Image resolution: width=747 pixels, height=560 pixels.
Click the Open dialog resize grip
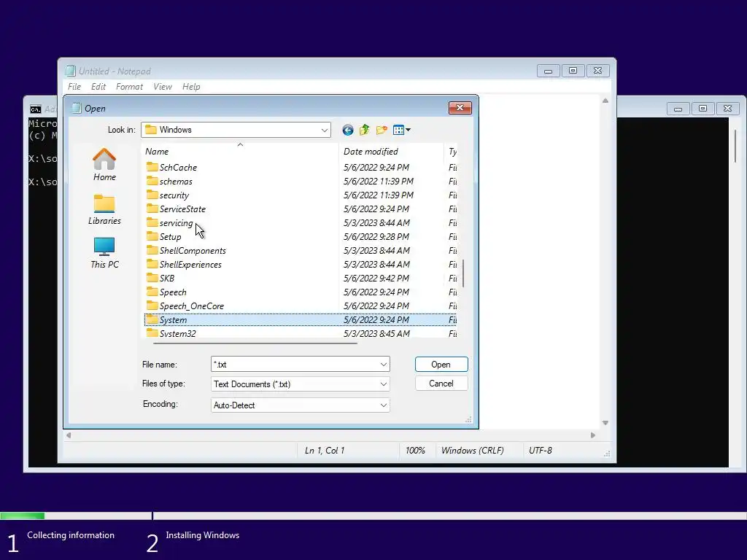468,419
